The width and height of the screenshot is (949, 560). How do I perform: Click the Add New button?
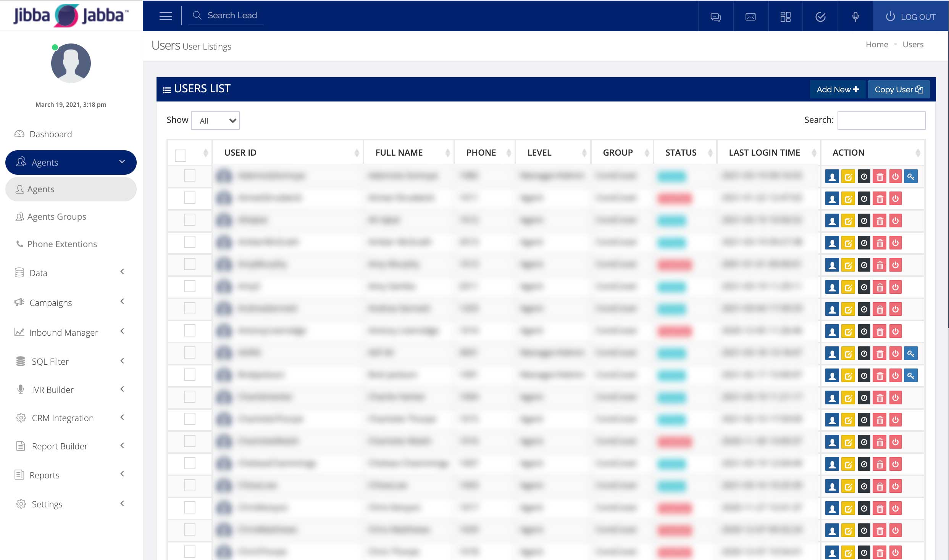(x=838, y=90)
